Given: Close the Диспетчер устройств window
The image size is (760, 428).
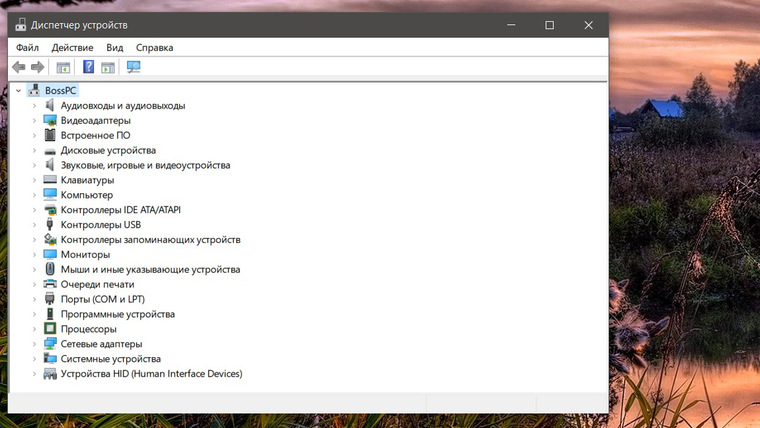Looking at the screenshot, I should click(x=588, y=25).
